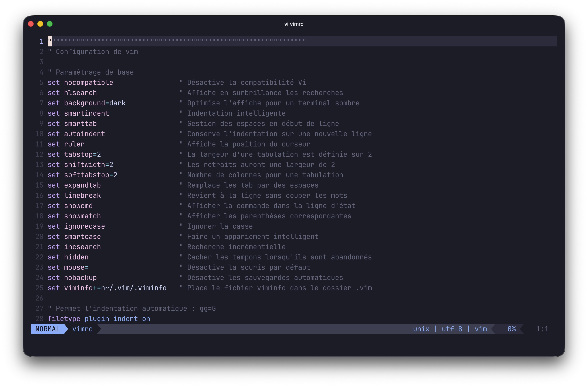Click comment 'Recherche incrémentielle'
The image size is (588, 387).
236,247
